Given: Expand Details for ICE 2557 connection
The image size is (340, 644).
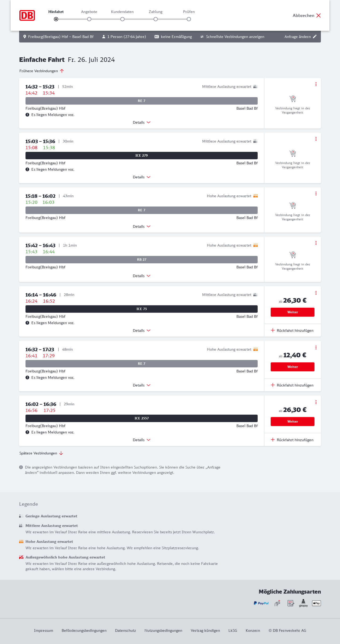Looking at the screenshot, I should [x=142, y=440].
